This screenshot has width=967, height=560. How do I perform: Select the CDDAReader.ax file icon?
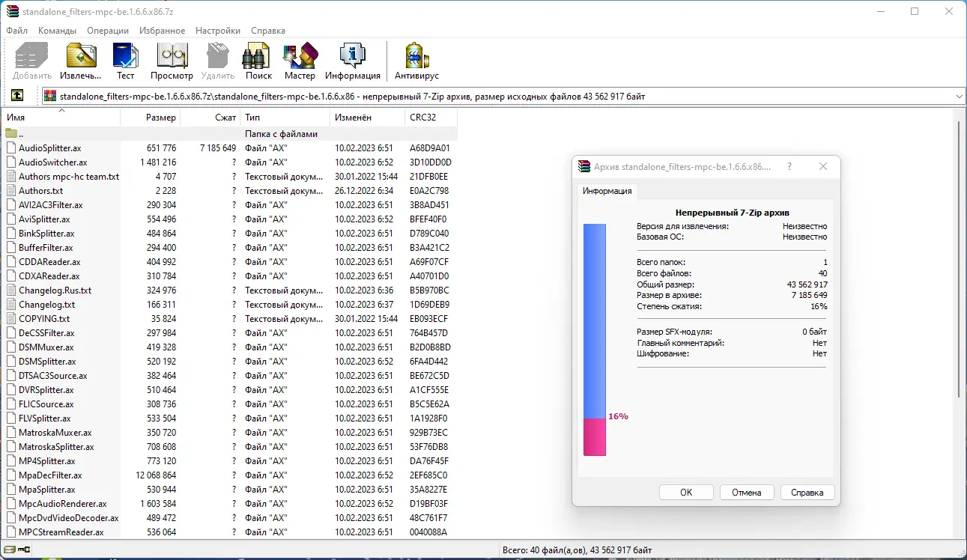click(x=11, y=261)
